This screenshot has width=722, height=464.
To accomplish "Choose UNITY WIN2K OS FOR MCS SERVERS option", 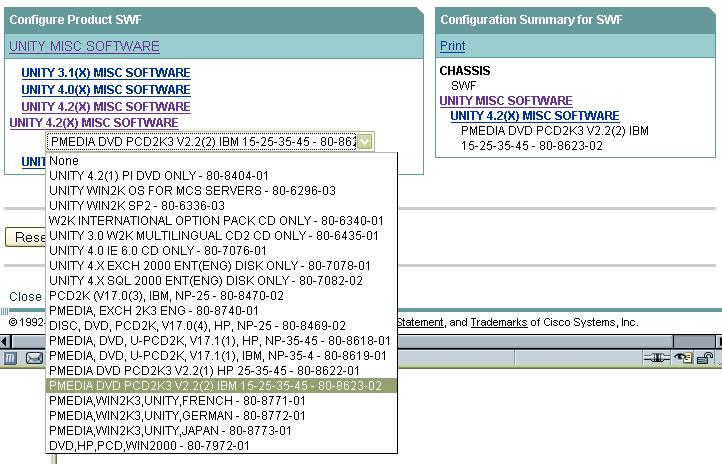I will click(x=221, y=191).
